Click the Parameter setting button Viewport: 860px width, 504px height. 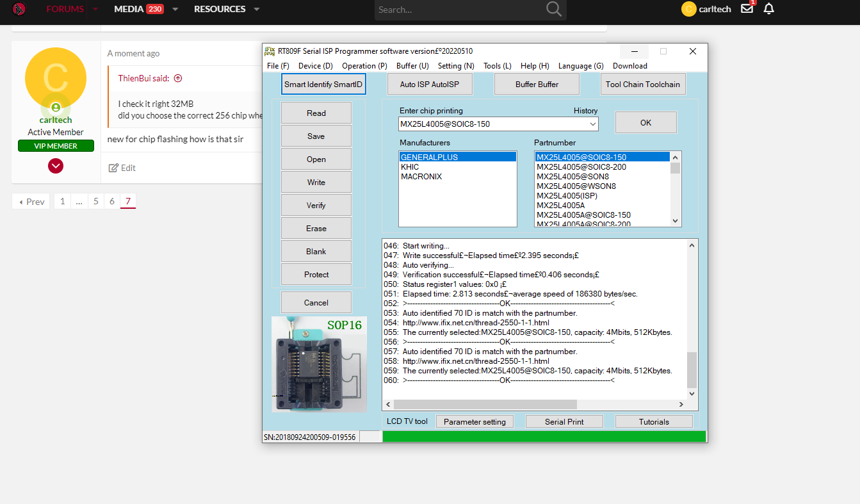475,421
